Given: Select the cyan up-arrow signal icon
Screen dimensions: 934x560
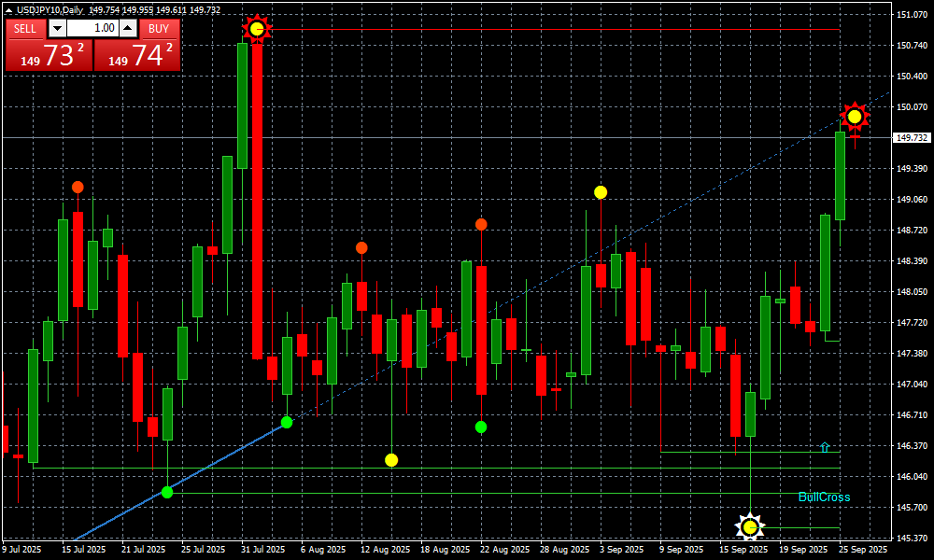Looking at the screenshot, I should tap(824, 448).
